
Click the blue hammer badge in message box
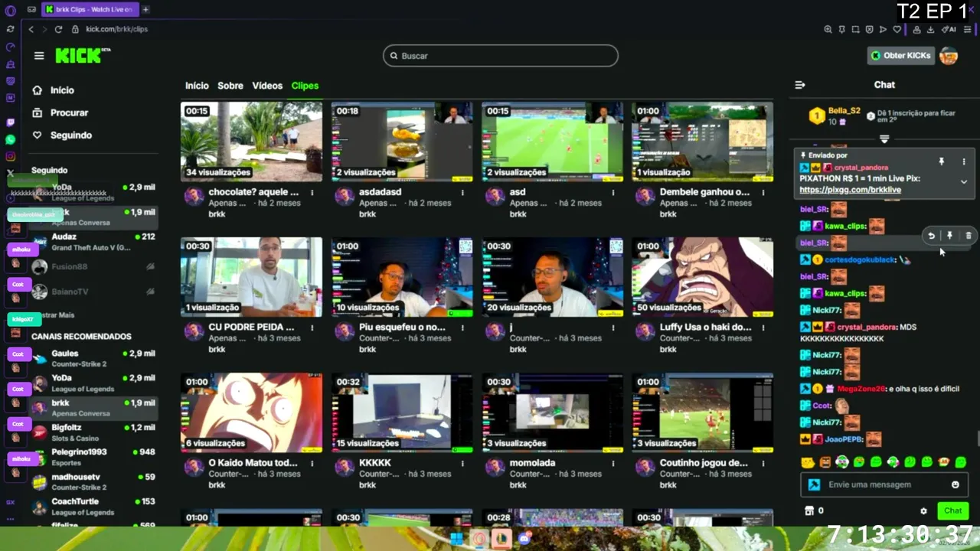pyautogui.click(x=815, y=484)
